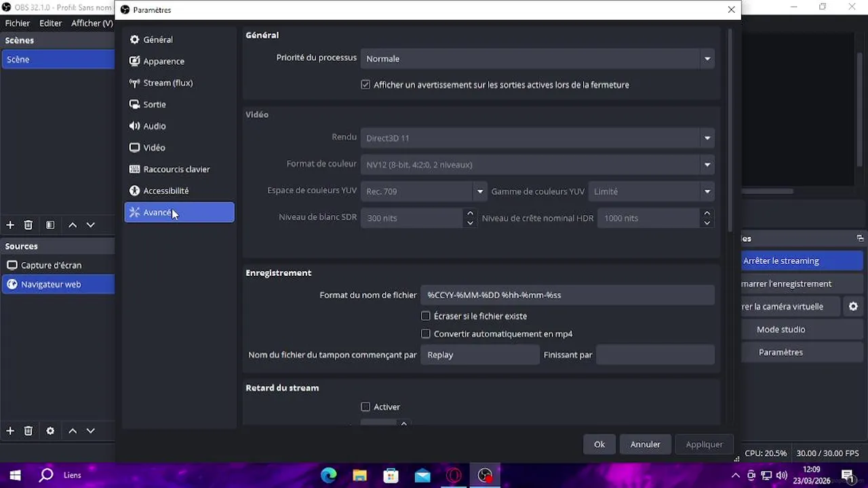Open source properties gear in Sources panel
The height and width of the screenshot is (488, 868).
(50, 431)
